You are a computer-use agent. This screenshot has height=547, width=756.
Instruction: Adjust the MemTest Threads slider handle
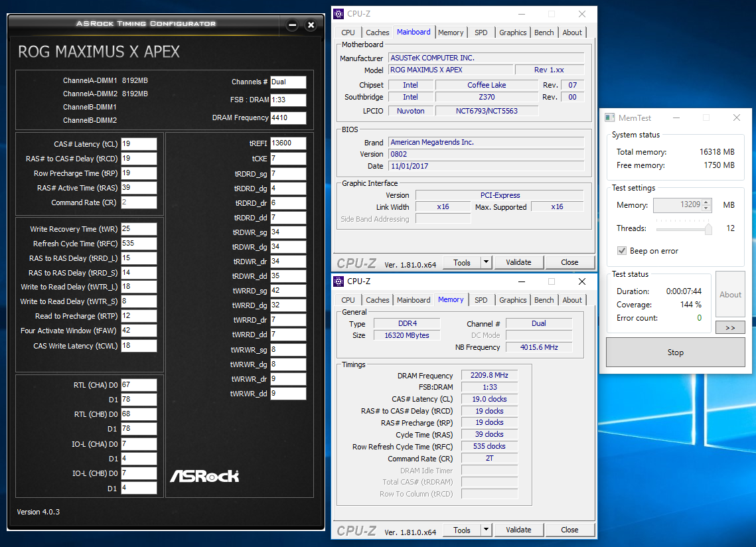(708, 228)
